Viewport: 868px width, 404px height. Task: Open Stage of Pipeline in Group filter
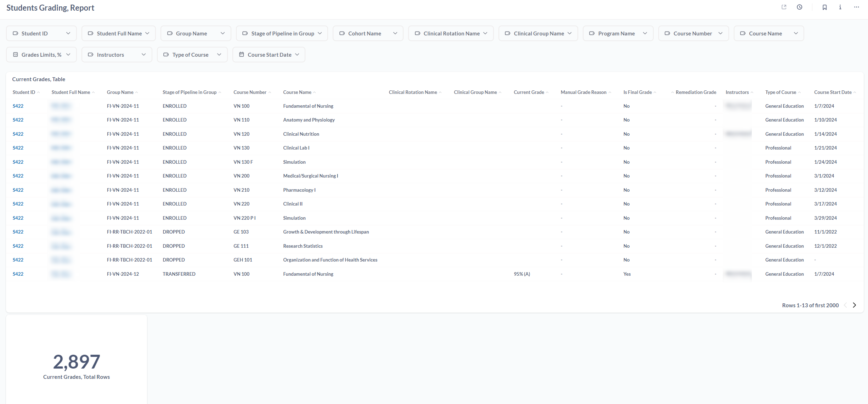[x=282, y=33]
